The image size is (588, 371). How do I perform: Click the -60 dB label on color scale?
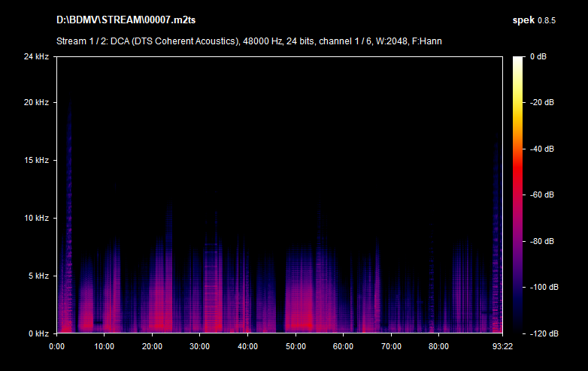tap(541, 195)
